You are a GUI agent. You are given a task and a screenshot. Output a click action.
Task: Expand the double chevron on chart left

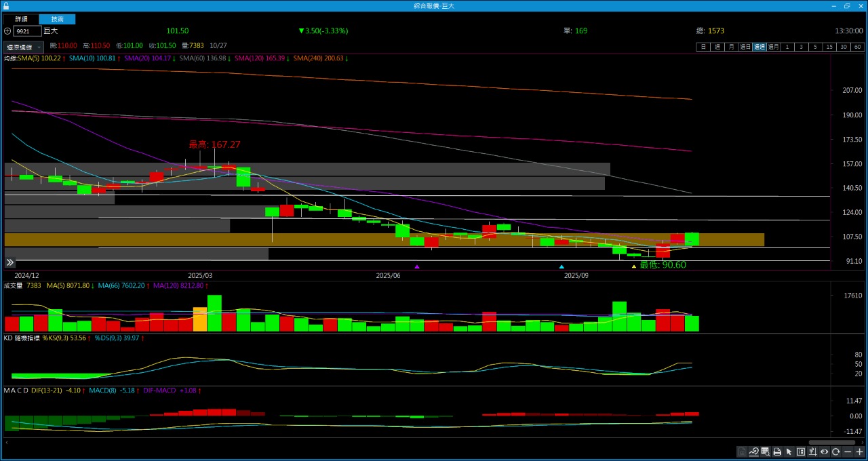(x=10, y=262)
